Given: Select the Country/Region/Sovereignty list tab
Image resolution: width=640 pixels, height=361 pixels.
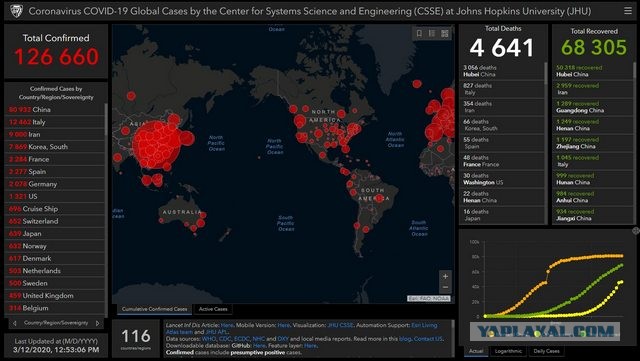Looking at the screenshot, I should pos(56,323).
